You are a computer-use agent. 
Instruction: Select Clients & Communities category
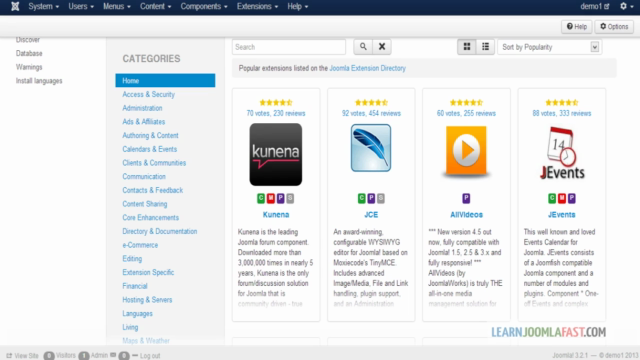pyautogui.click(x=154, y=163)
